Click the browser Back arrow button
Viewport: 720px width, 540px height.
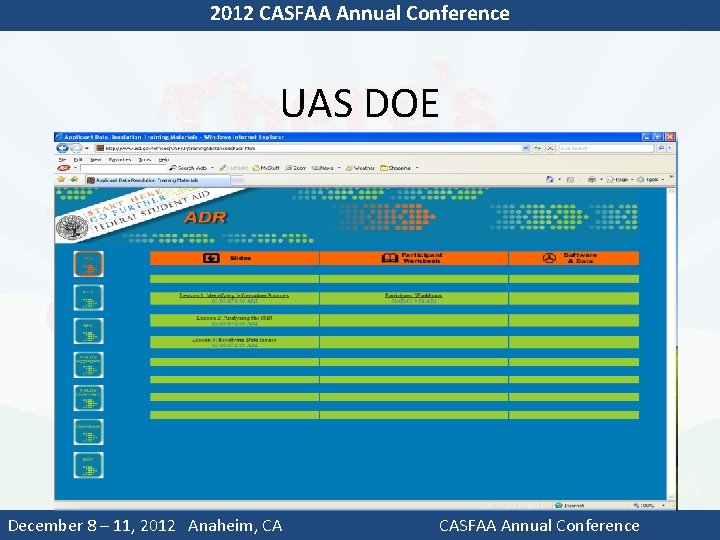62,148
